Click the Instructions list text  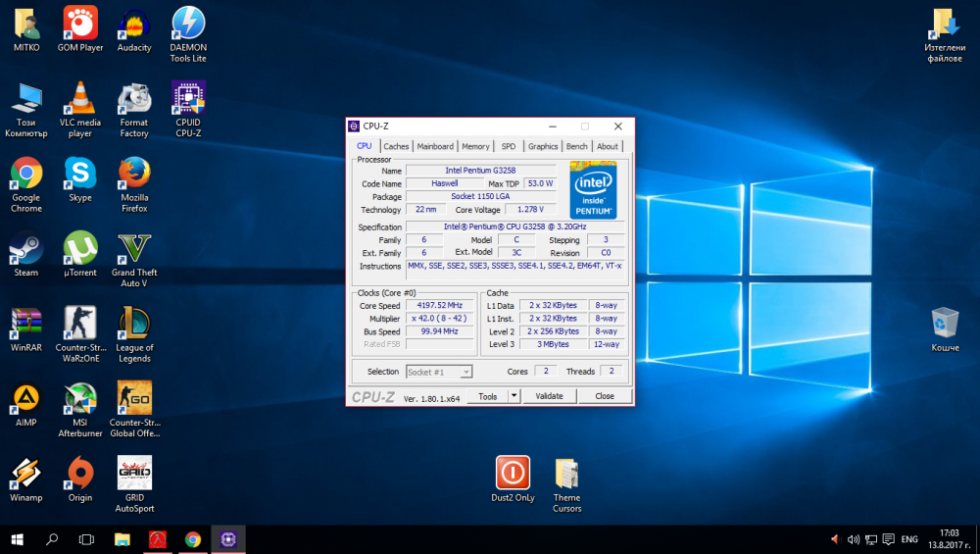click(x=514, y=268)
